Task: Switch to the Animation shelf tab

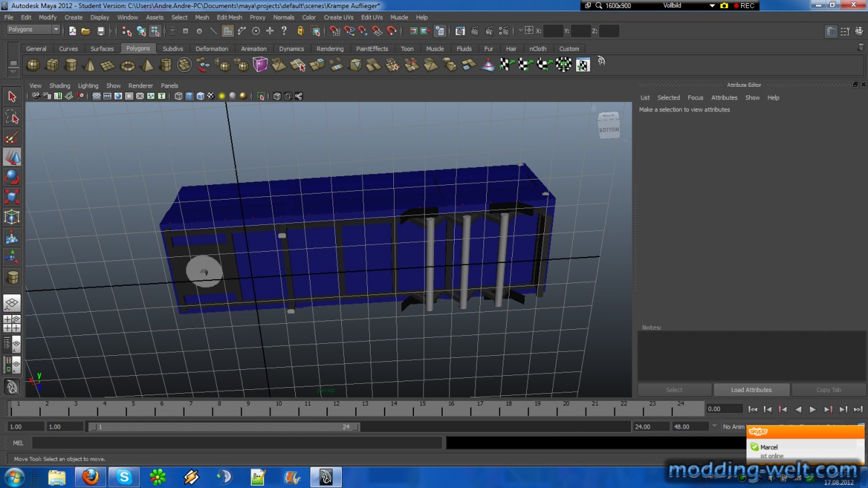Action: pos(254,49)
